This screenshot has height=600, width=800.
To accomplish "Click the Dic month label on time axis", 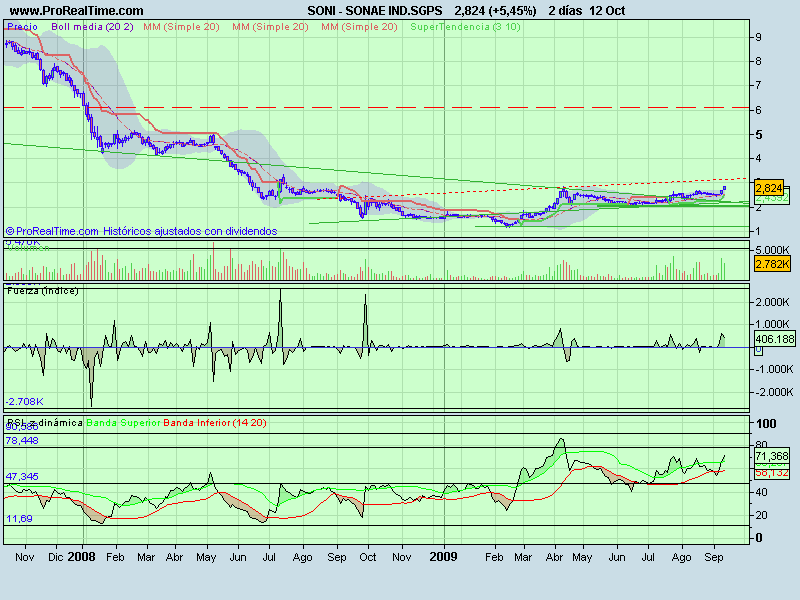I will coord(56,557).
